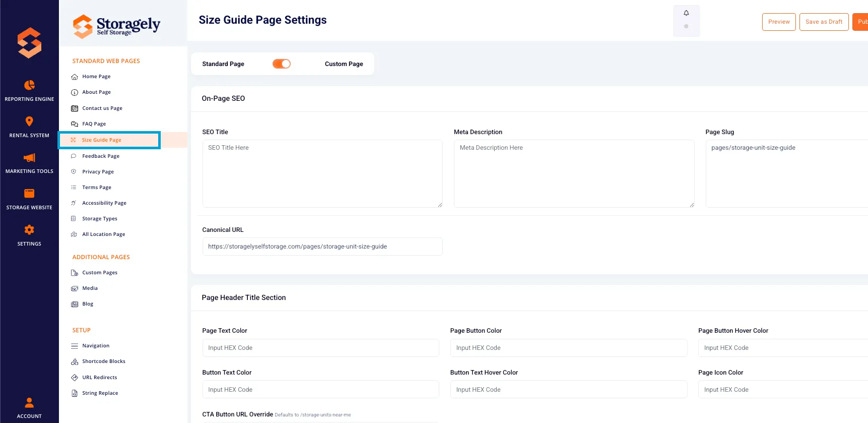Click the Page Slug field
Viewport: 868px width, 423px height.
[787, 173]
